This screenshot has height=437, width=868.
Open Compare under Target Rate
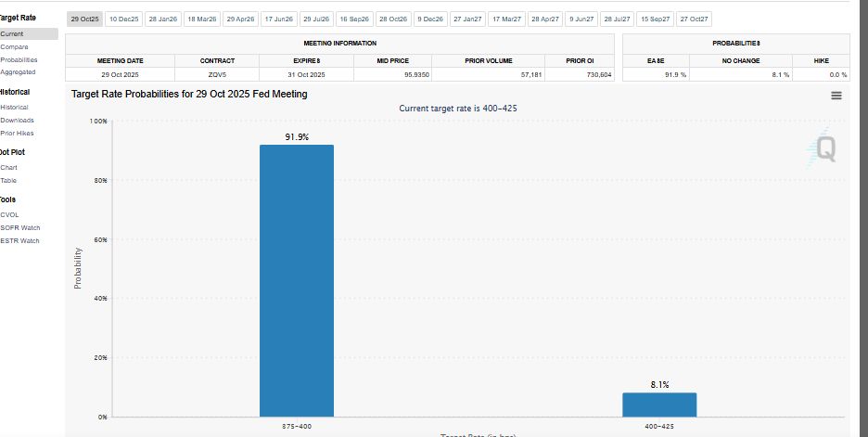[x=14, y=46]
